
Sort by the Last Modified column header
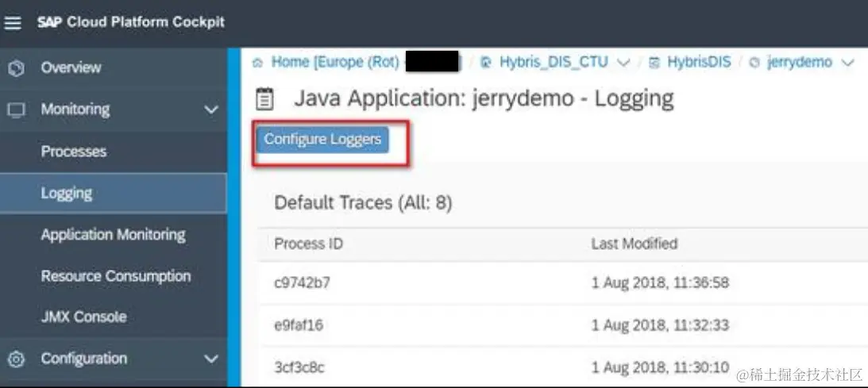click(635, 243)
